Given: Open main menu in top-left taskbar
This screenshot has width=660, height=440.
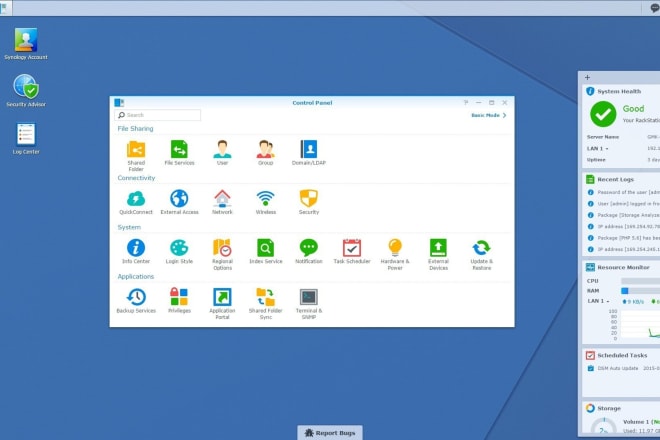Looking at the screenshot, I should [4, 8].
